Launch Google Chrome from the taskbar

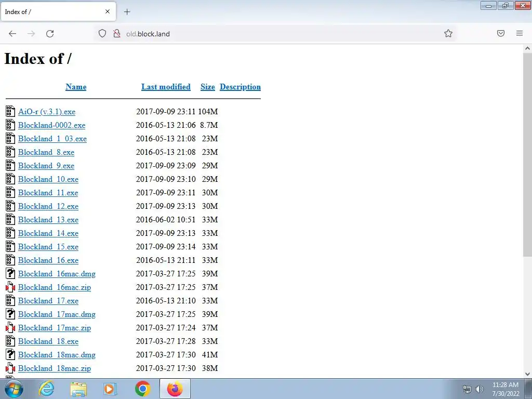click(x=142, y=389)
